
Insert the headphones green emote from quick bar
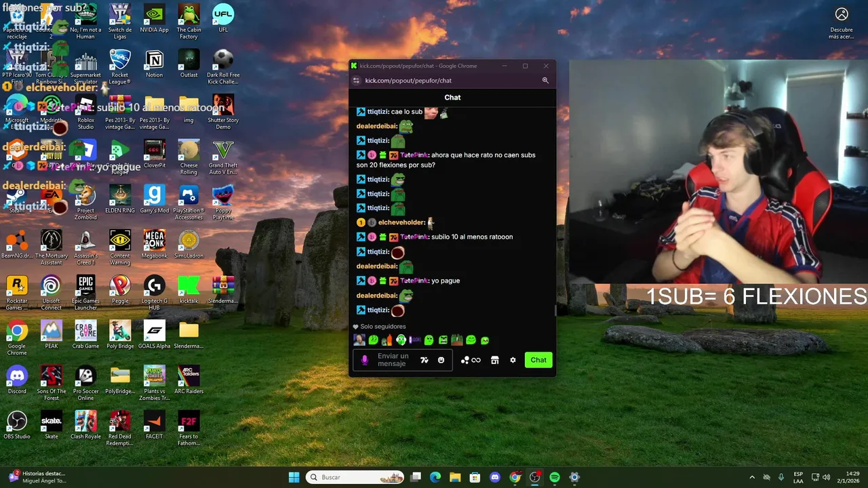pyautogui.click(x=401, y=340)
